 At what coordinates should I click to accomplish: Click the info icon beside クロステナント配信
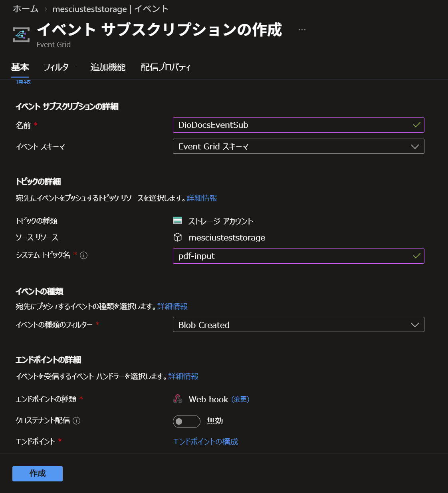(x=77, y=421)
